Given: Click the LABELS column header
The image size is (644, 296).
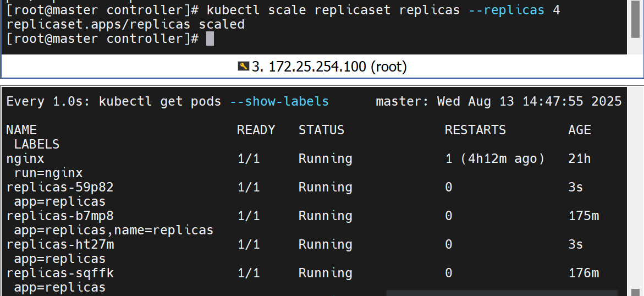Looking at the screenshot, I should coord(37,144).
